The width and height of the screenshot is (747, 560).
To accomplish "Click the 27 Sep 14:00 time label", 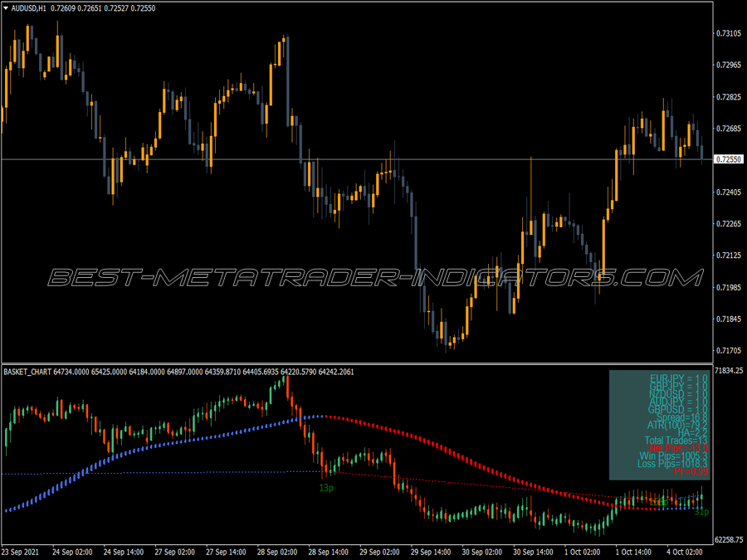I will (x=226, y=553).
